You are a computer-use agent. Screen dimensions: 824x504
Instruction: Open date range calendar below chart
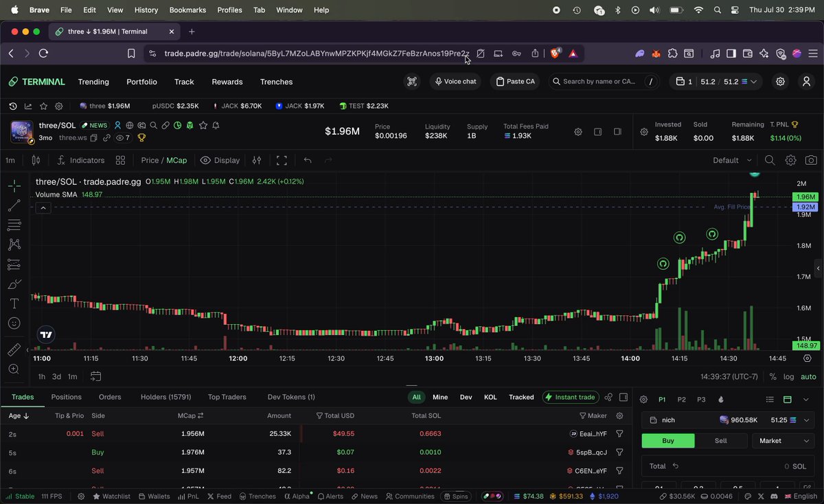pyautogui.click(x=95, y=376)
